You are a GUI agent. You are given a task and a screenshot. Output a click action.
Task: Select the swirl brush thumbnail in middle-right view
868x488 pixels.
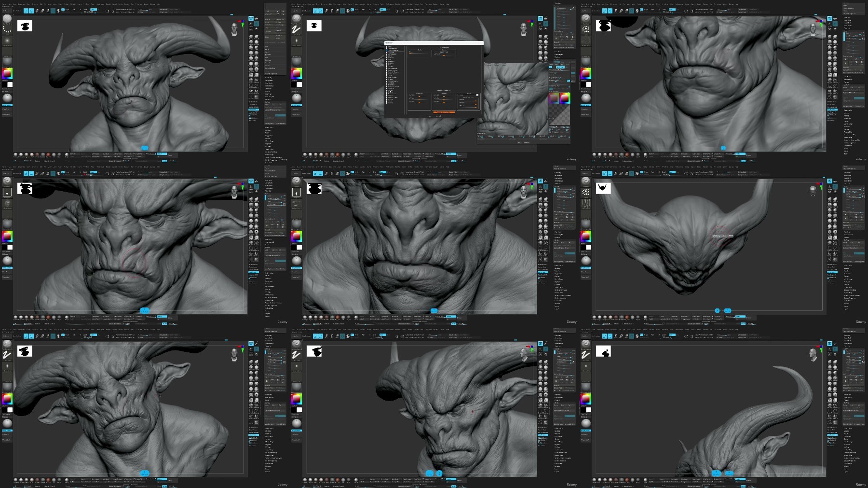[x=585, y=181]
